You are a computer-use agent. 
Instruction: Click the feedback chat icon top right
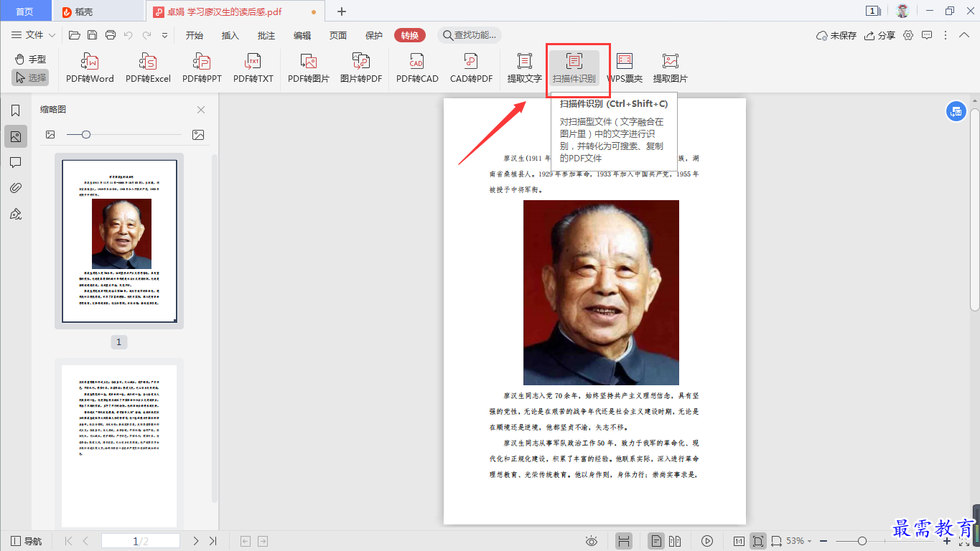[927, 35]
